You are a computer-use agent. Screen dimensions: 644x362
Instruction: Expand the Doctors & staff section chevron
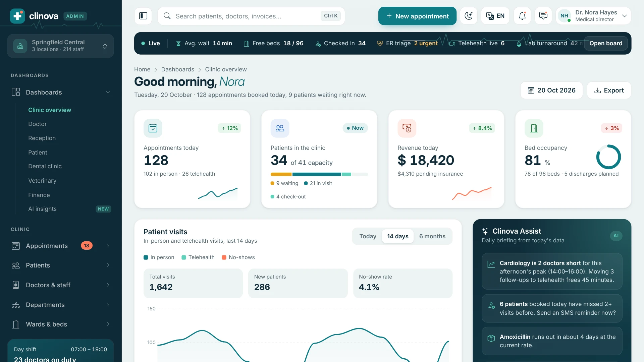[108, 285]
